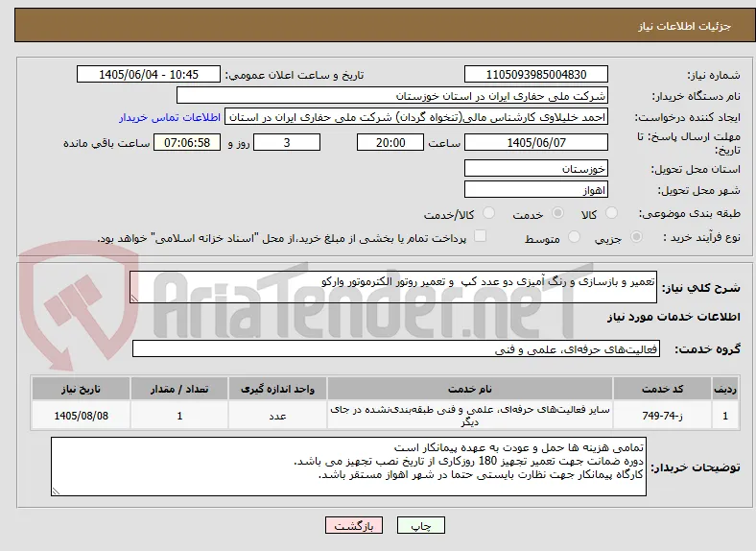Click the طبقه بندی موضوعی label
This screenshot has height=551, width=756.
click(x=690, y=213)
